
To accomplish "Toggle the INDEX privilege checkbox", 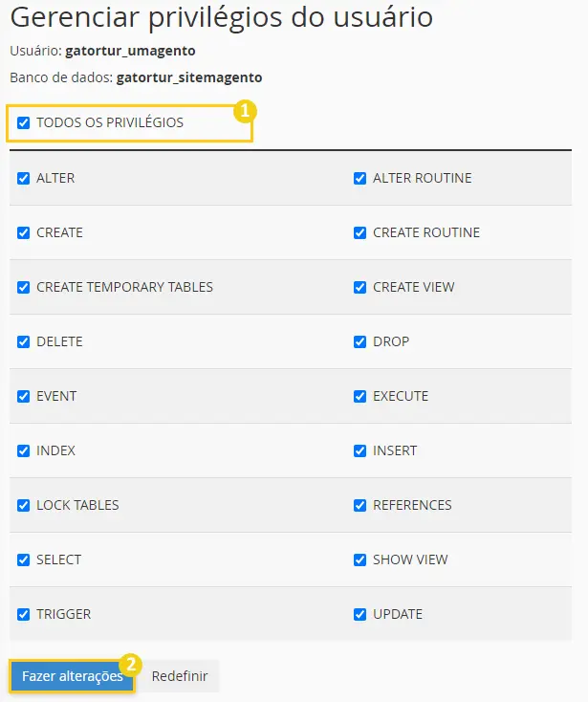I will [23, 450].
